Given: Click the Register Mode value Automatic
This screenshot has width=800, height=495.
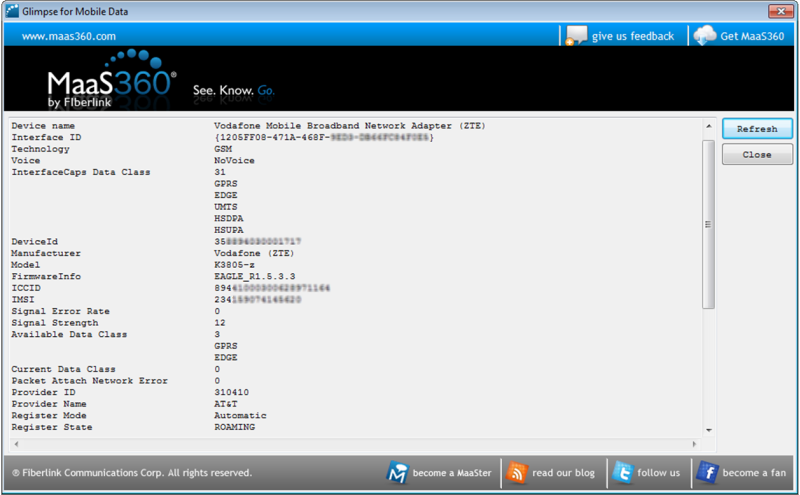Looking at the screenshot, I should click(240, 416).
